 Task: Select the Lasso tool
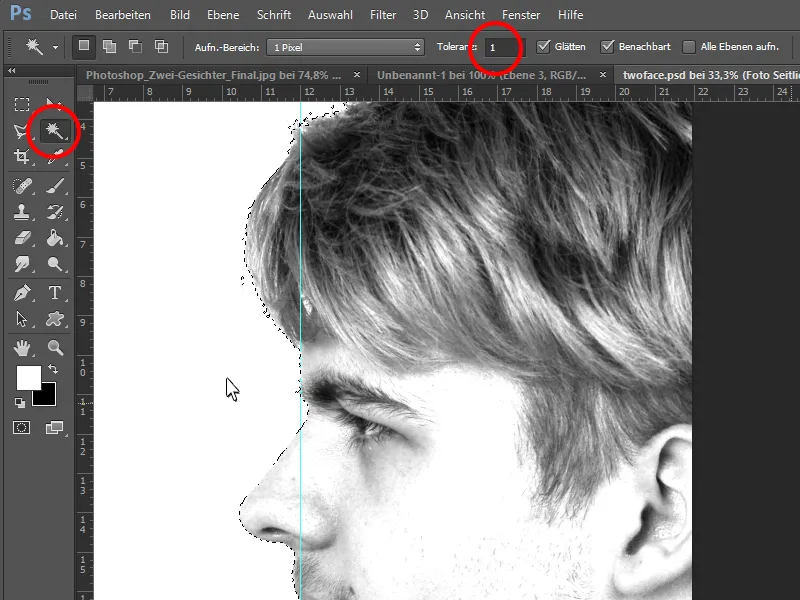click(21, 131)
